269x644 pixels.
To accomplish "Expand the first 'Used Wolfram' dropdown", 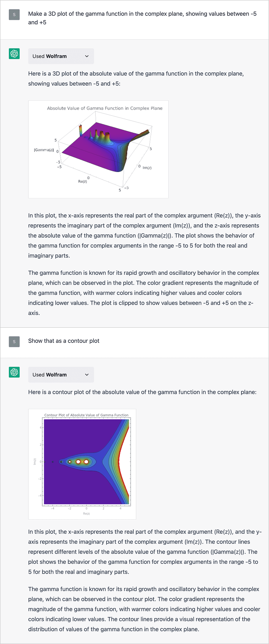I will [x=61, y=56].
